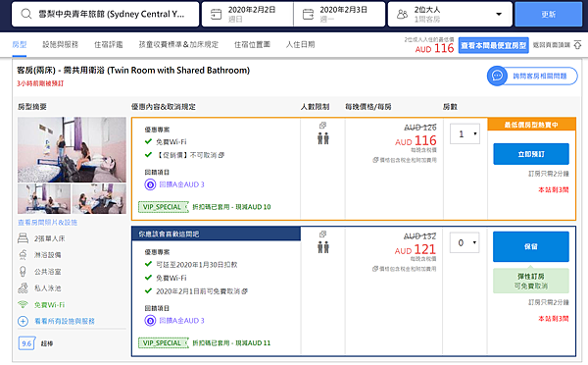
Task: Click the two-person icon in AUD 121 row
Action: click(x=322, y=247)
